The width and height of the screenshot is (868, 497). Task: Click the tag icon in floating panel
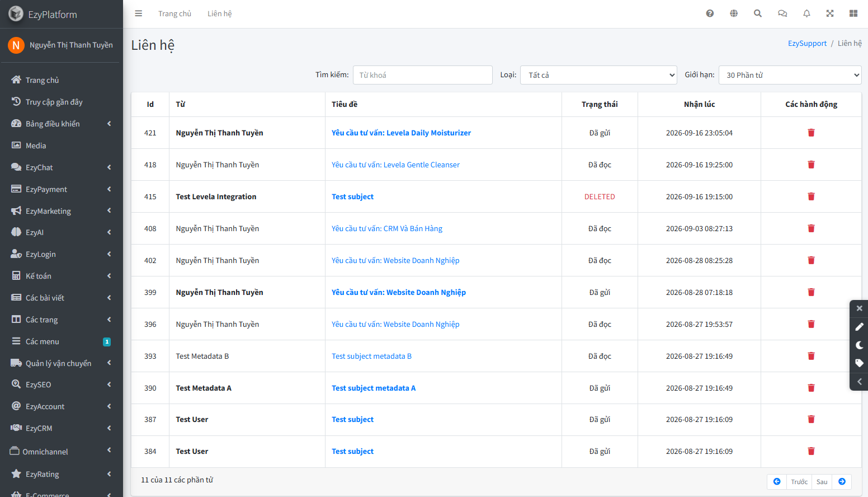[859, 363]
